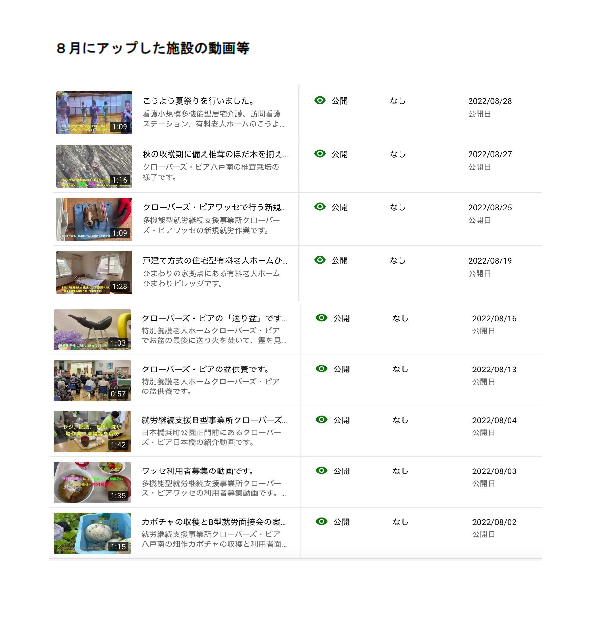The width and height of the screenshot is (595, 618).
Task: Select the eye icon next to the 2022/08/13 video
Action: pos(322,369)
